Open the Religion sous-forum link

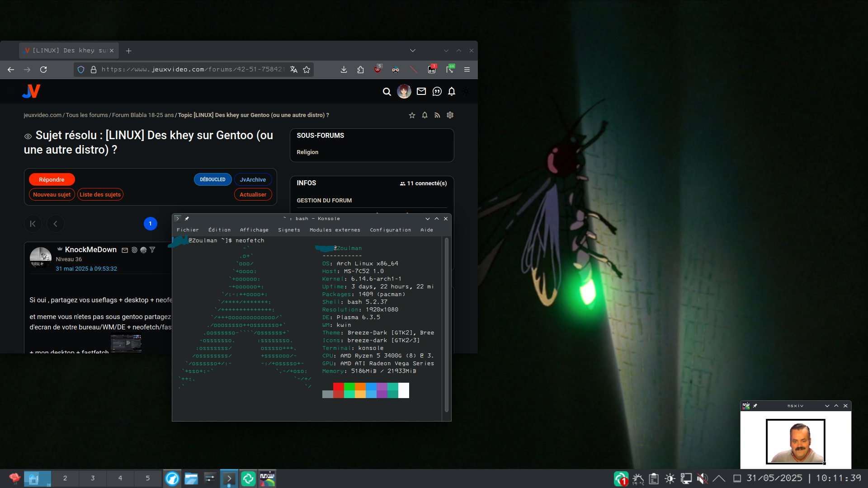click(x=307, y=152)
